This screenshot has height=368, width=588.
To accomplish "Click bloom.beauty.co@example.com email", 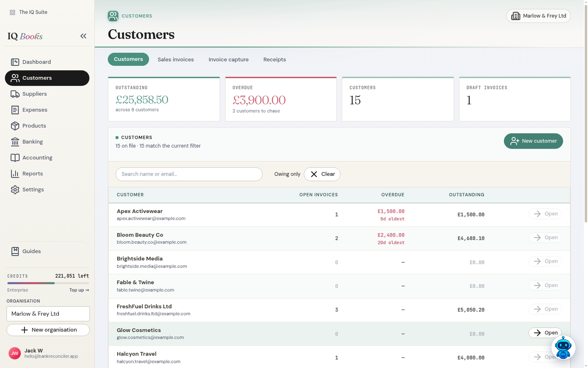I will coord(152,242).
